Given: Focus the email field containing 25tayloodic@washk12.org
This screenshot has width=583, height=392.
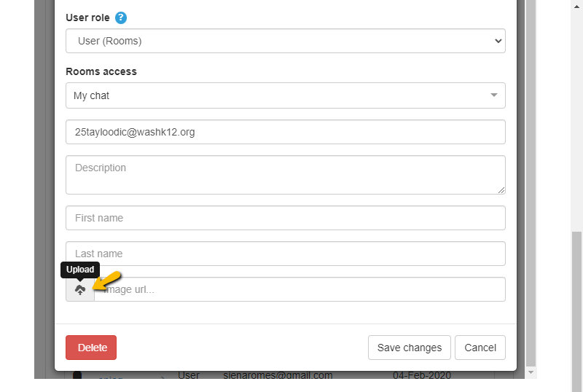Looking at the screenshot, I should [x=285, y=132].
